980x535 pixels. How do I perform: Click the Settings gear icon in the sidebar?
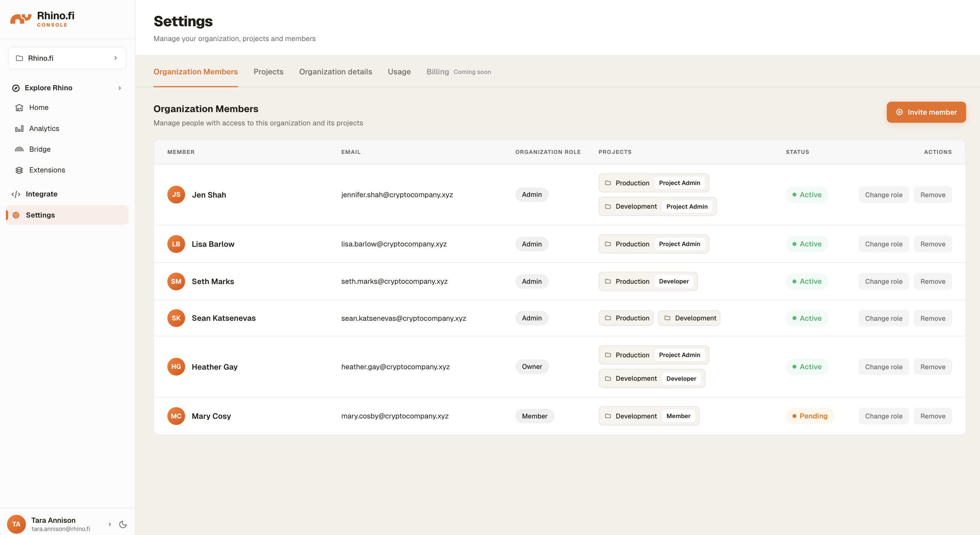coord(16,215)
